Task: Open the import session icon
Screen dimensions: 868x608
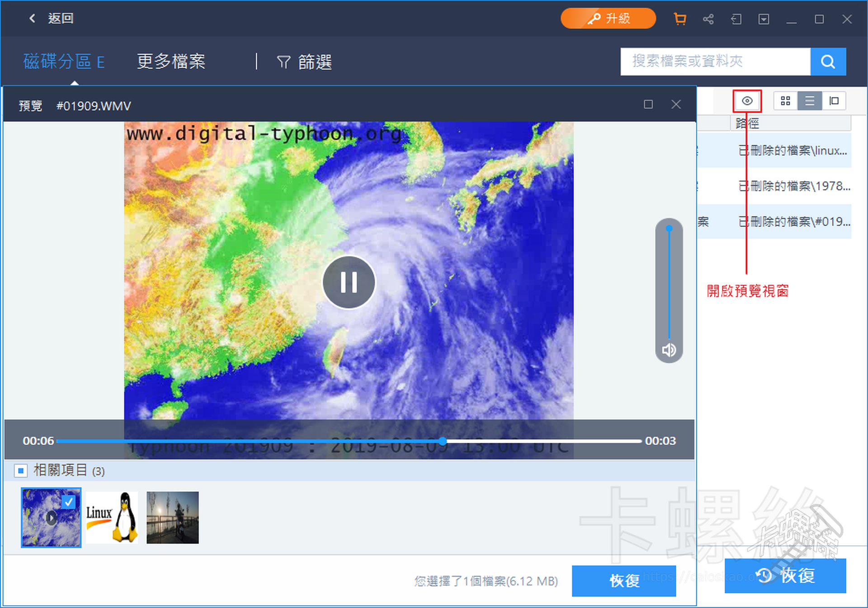Action: pos(736,19)
